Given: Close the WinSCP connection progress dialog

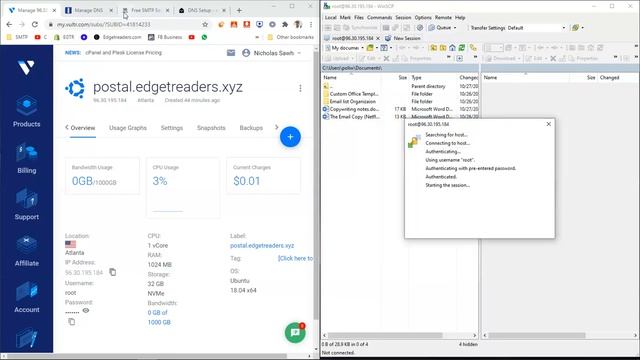Looking at the screenshot, I should pyautogui.click(x=549, y=124).
